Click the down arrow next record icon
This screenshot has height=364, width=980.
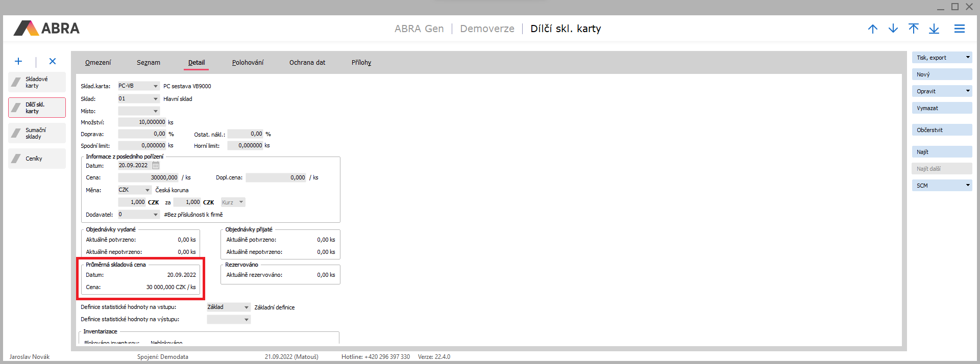(x=893, y=29)
